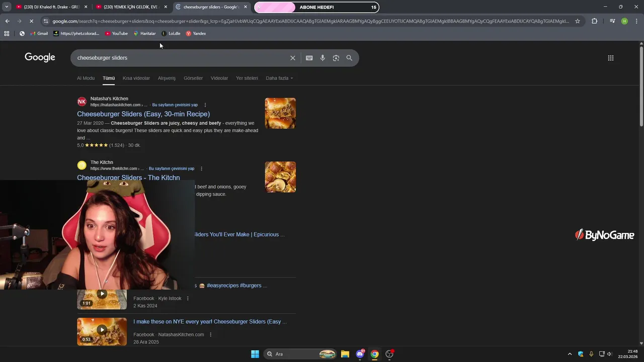The width and height of the screenshot is (644, 362).
Task: Go back to the previous page
Action: point(7,21)
